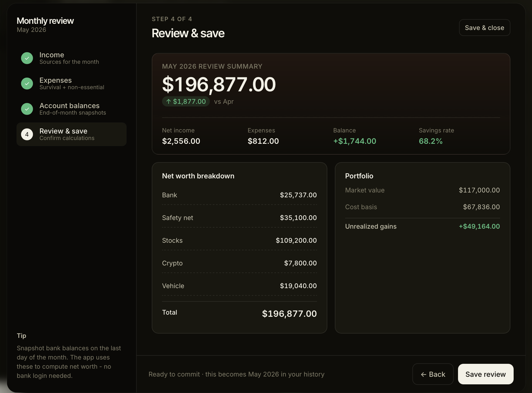Screen dimensions: 532x393
Task: Click the Market value label
Action: tap(365, 190)
